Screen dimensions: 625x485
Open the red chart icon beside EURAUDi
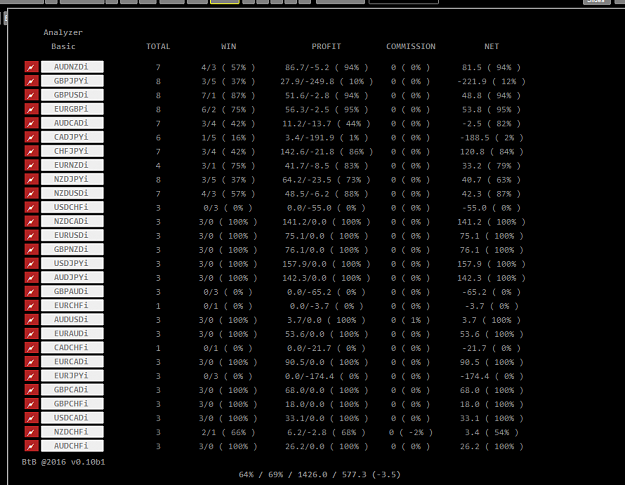(x=31, y=334)
